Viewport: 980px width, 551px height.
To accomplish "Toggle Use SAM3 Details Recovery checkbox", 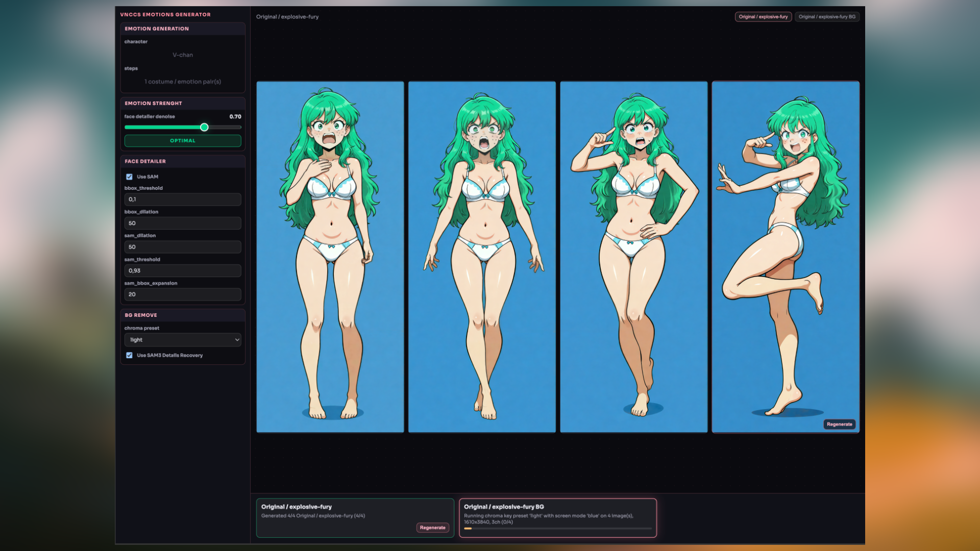I will (129, 355).
